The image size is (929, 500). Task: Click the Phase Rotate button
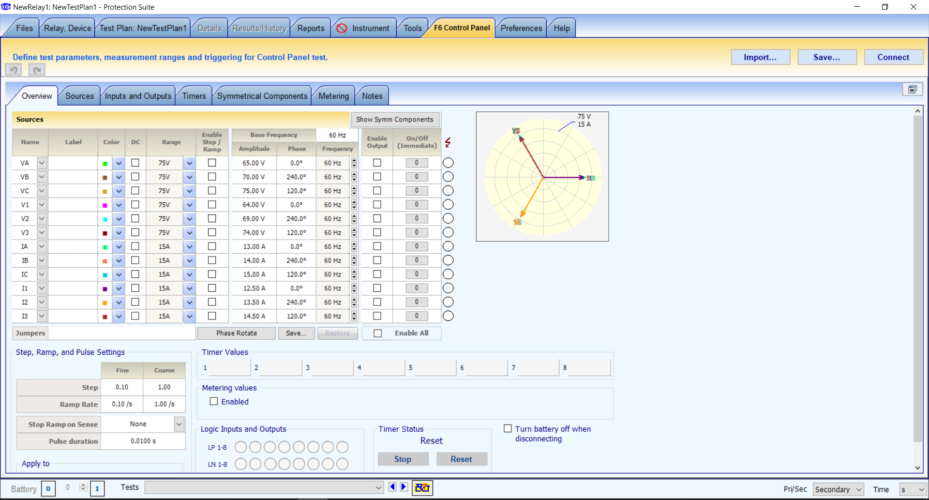tap(235, 333)
